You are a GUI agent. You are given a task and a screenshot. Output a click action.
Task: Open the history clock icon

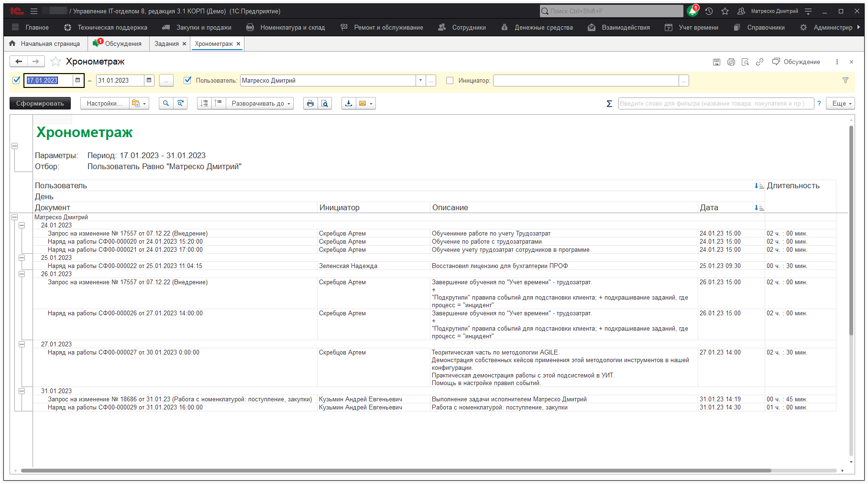pos(709,11)
